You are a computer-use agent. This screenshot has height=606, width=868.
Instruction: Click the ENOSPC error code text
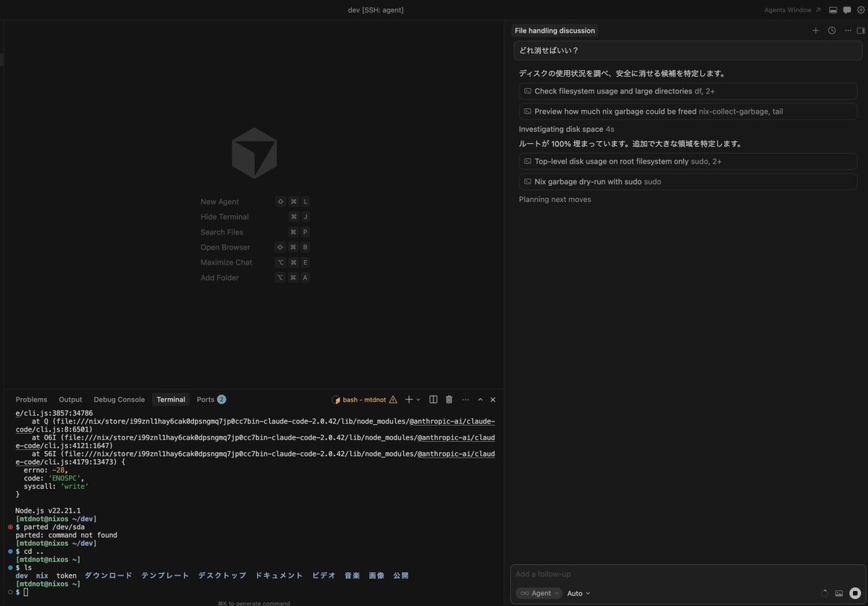coord(66,478)
